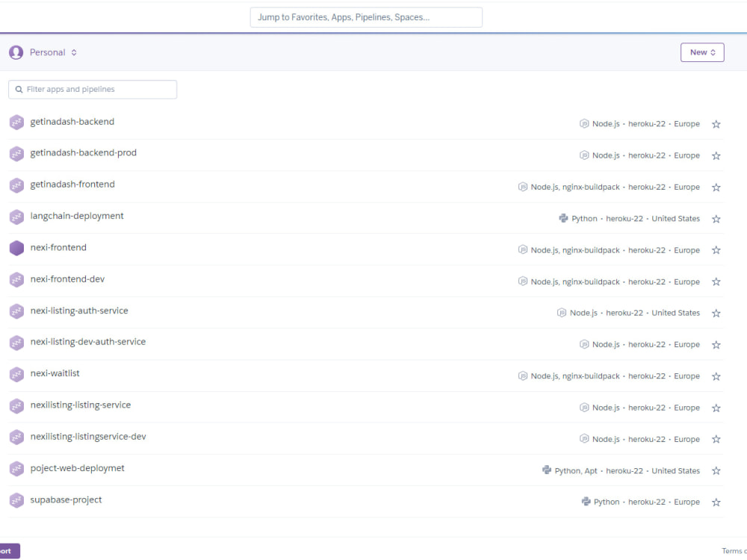This screenshot has width=747, height=560.
Task: Click the langchain-deployment app hexagon icon
Action: pyautogui.click(x=16, y=217)
